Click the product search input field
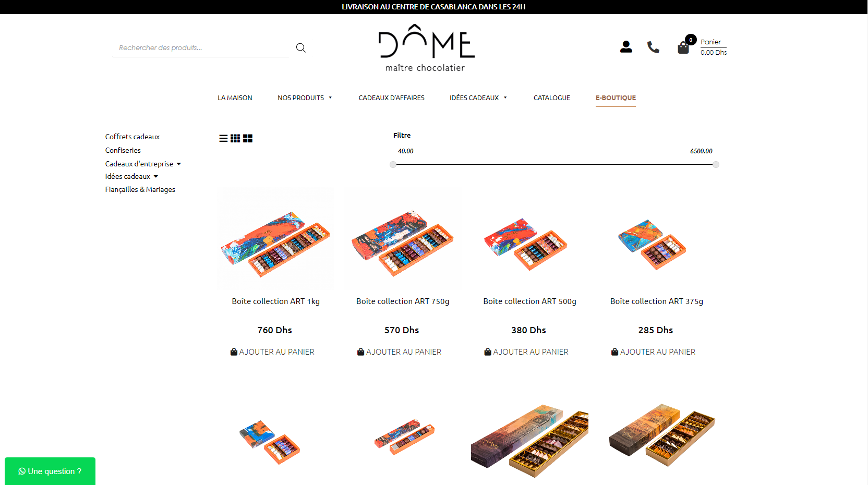868x485 pixels. point(201,47)
